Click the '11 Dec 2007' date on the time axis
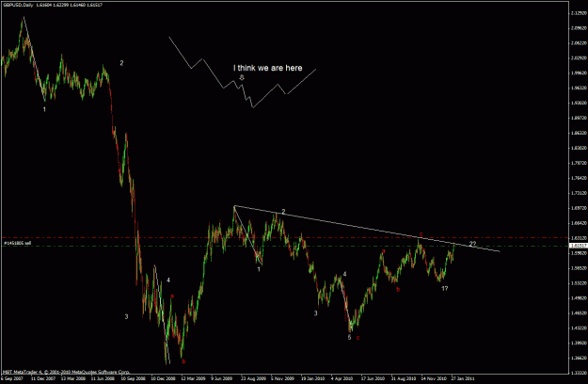This screenshot has height=384, width=588. pyautogui.click(x=43, y=378)
